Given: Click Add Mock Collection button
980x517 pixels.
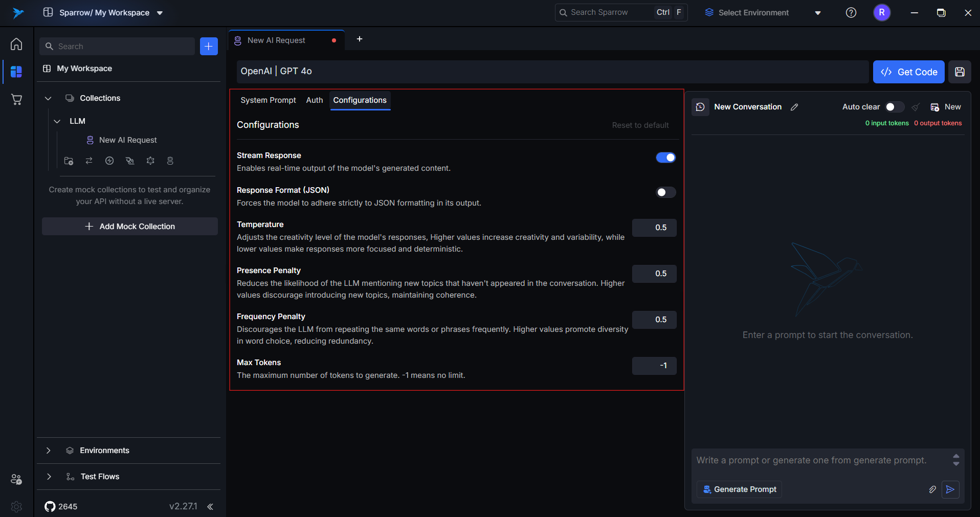Looking at the screenshot, I should 129,227.
